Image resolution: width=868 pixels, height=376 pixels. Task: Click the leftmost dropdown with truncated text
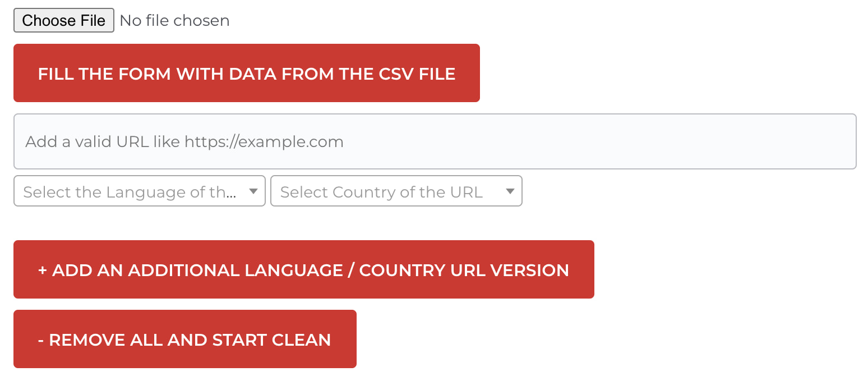tap(139, 191)
